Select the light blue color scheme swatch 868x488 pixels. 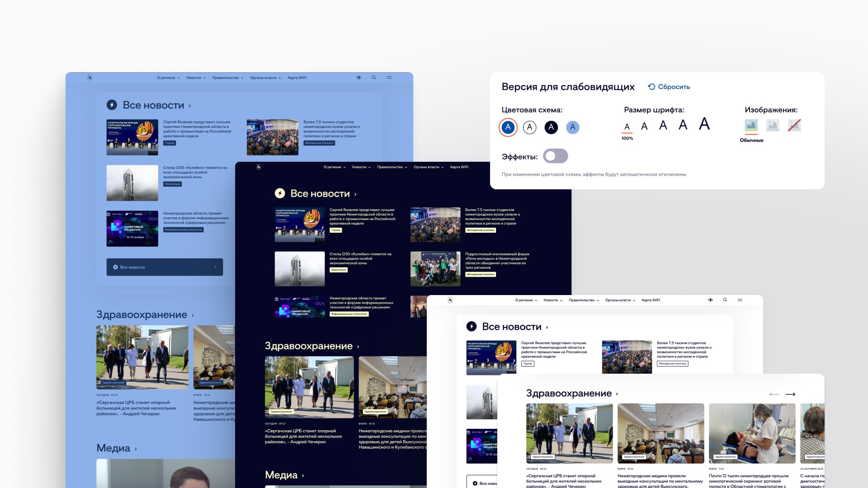click(x=573, y=127)
